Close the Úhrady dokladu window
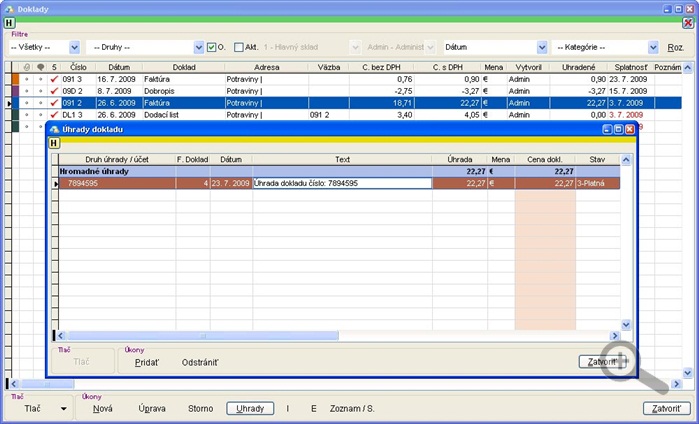Screen dimensions: 699x424 [x=629, y=129]
